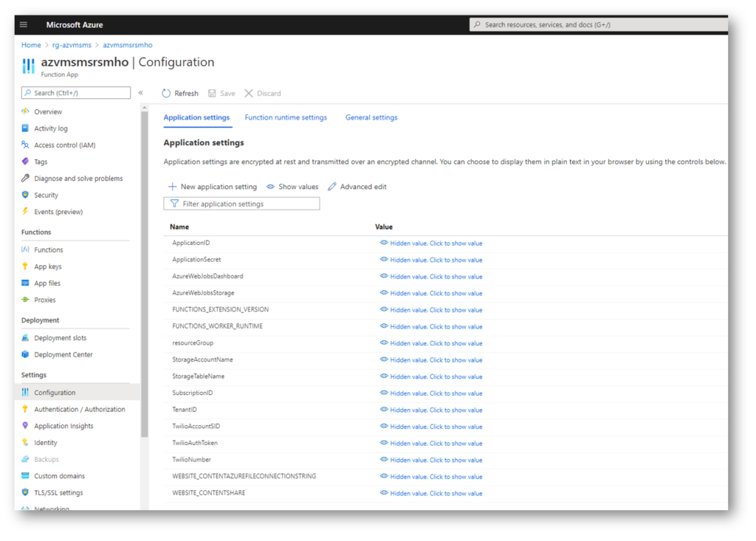Click the Discard X icon
This screenshot has width=756, height=541.
249,93
